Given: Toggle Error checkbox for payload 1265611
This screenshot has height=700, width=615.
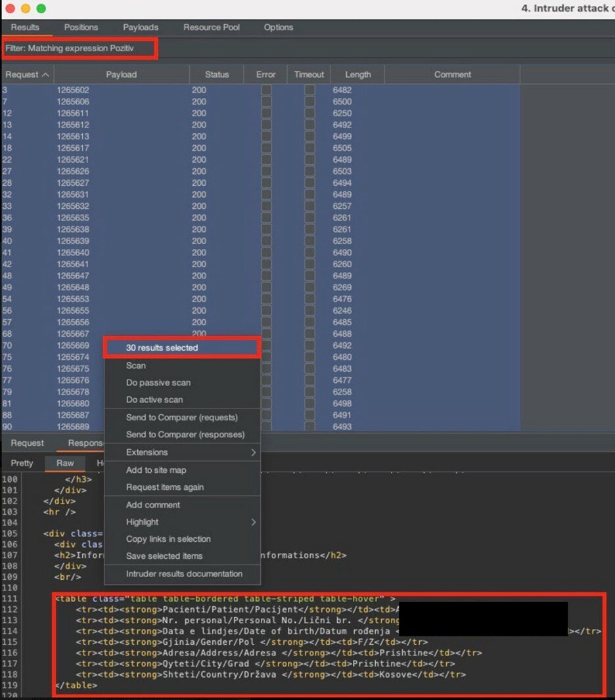Looking at the screenshot, I should (266, 113).
